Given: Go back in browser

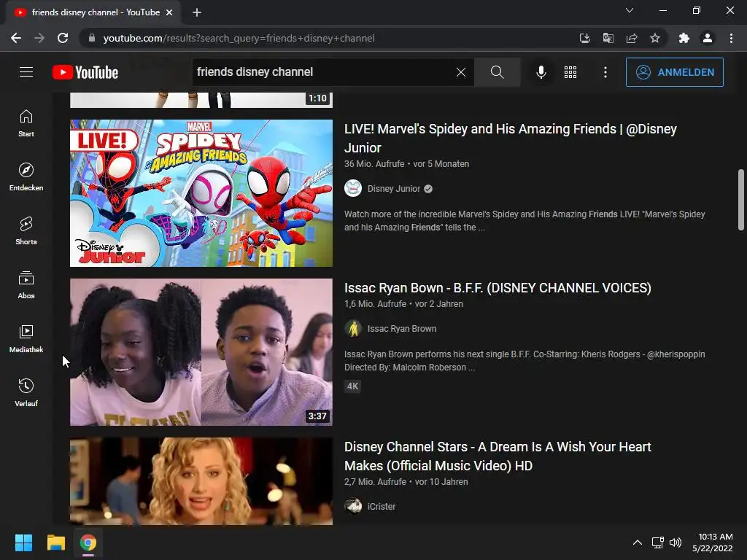Looking at the screenshot, I should point(16,38).
